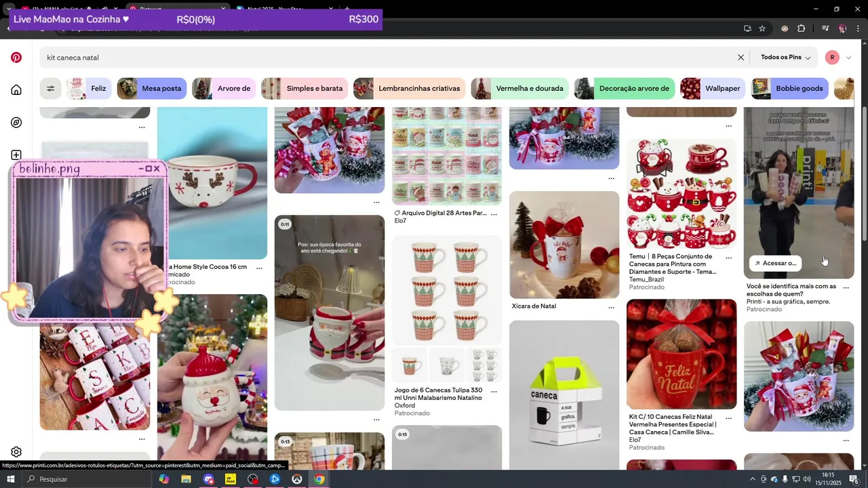This screenshot has height=488, width=868.
Task: Open Chrome media controls icon
Action: click(x=825, y=28)
